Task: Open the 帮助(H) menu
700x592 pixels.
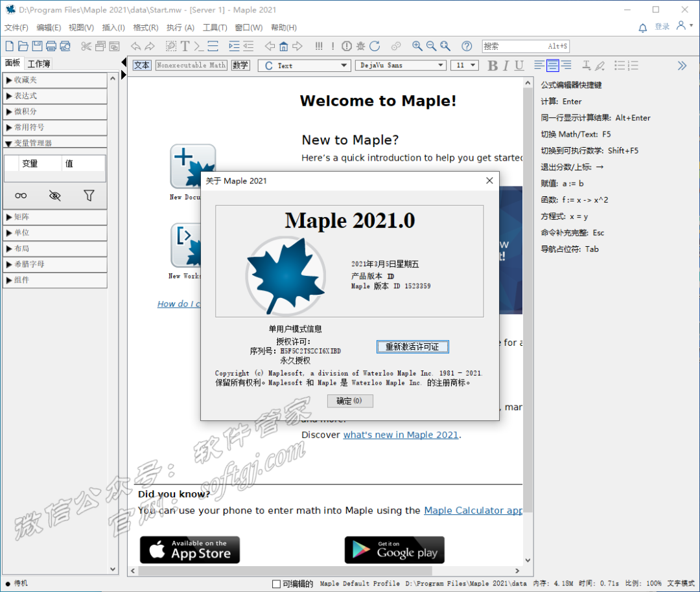Action: 283,28
